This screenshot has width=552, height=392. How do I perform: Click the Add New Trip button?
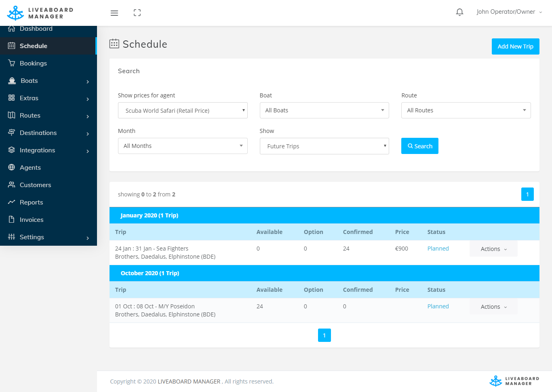(x=515, y=46)
